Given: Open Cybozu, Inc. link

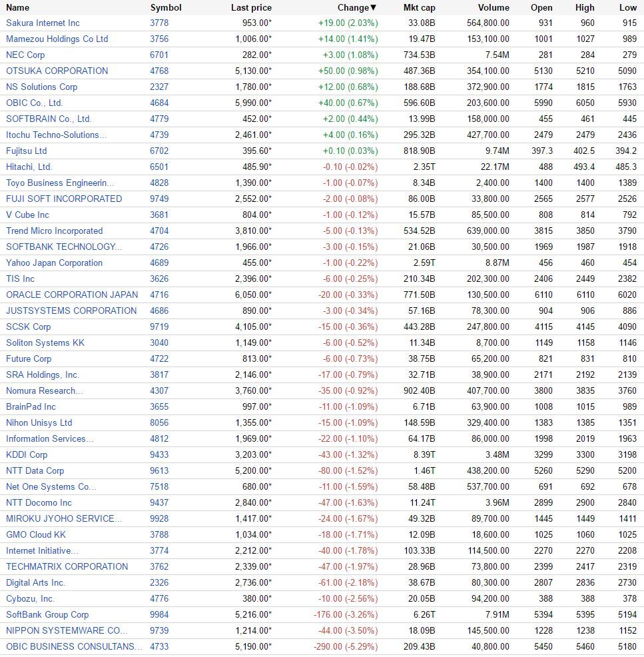Looking at the screenshot, I should [x=30, y=599].
